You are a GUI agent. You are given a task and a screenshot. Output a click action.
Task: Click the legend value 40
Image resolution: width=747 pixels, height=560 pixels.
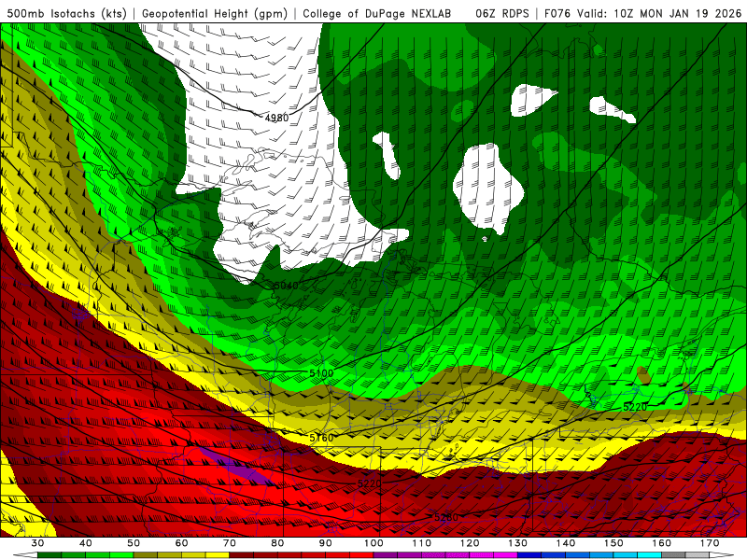[x=86, y=543]
